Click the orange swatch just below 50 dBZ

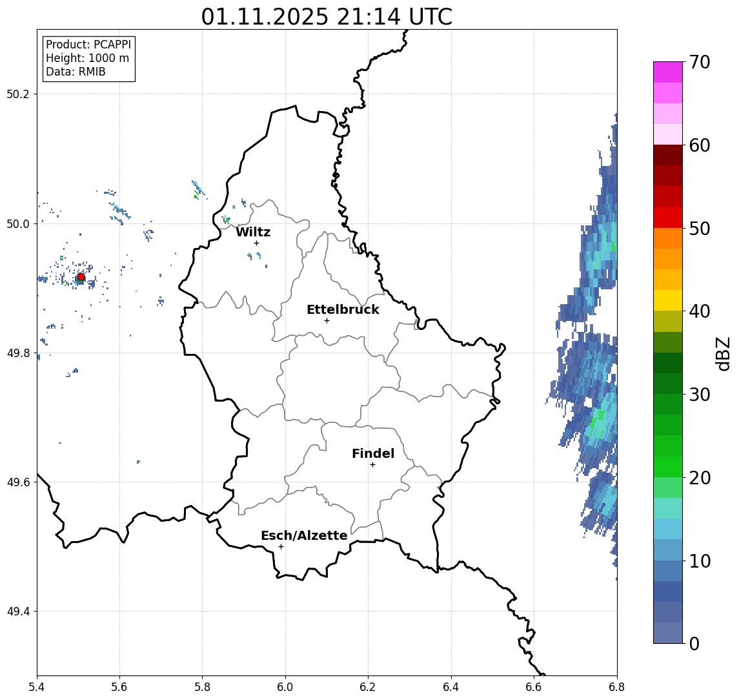668,238
